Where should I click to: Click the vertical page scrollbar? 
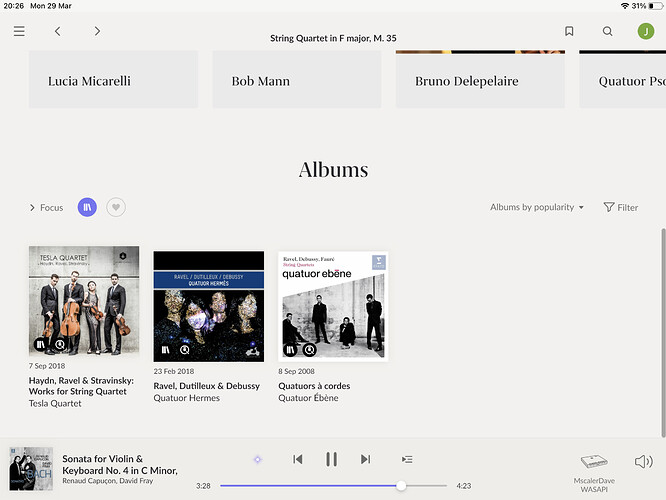pyautogui.click(x=663, y=333)
